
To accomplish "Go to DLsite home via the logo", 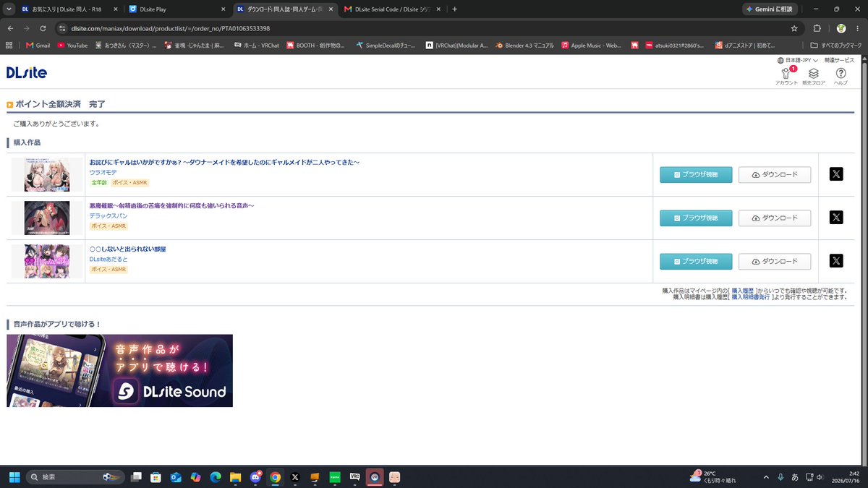I will 27,72.
